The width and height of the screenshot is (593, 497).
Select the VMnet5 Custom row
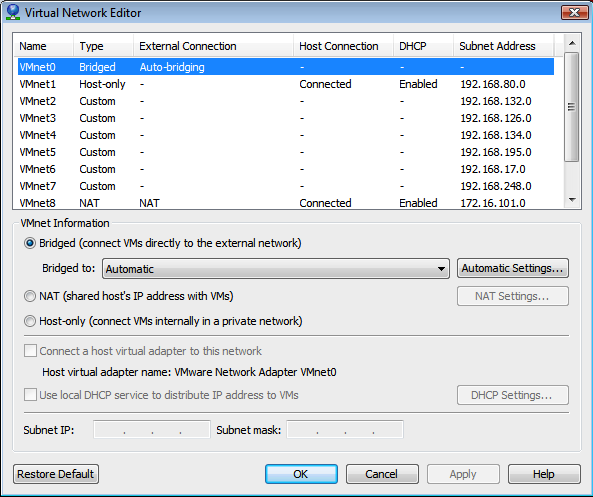(x=286, y=152)
